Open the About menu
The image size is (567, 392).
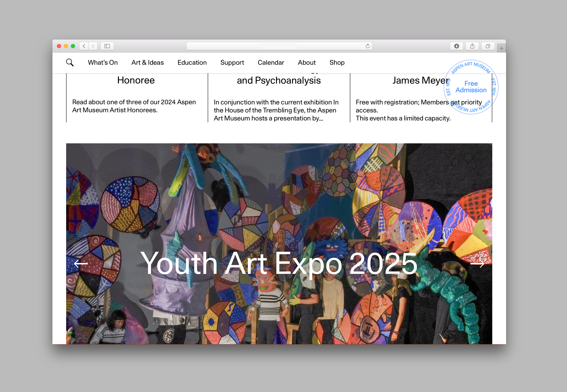[x=307, y=63]
